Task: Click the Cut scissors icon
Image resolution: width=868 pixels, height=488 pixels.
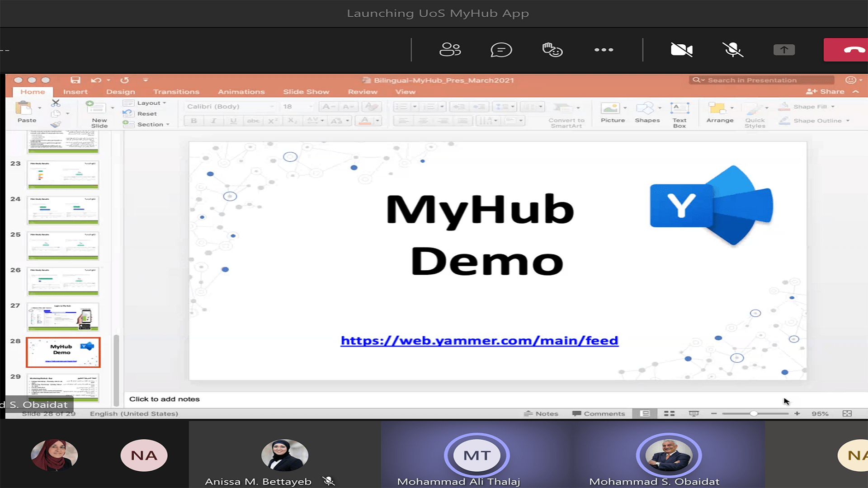Action: tap(56, 103)
